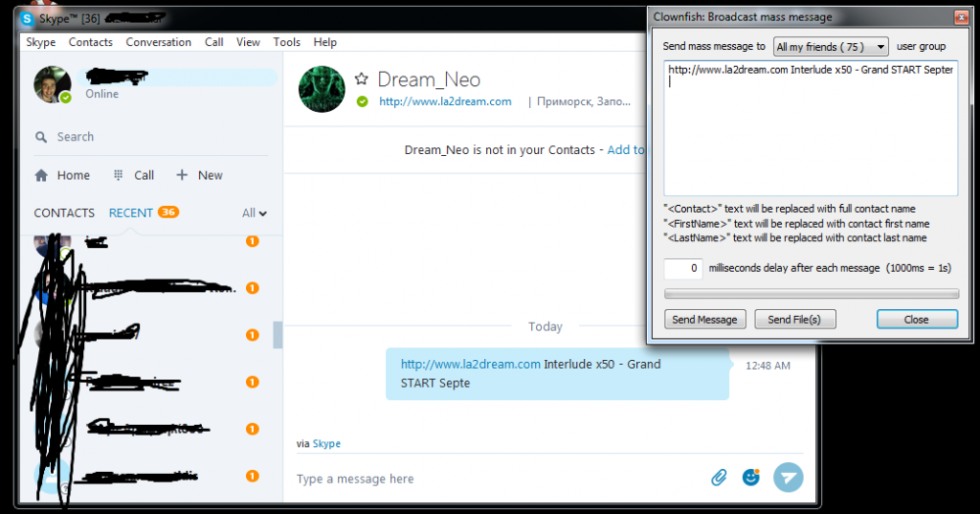
Task: Open the emoticon picker smiley icon
Action: (752, 478)
